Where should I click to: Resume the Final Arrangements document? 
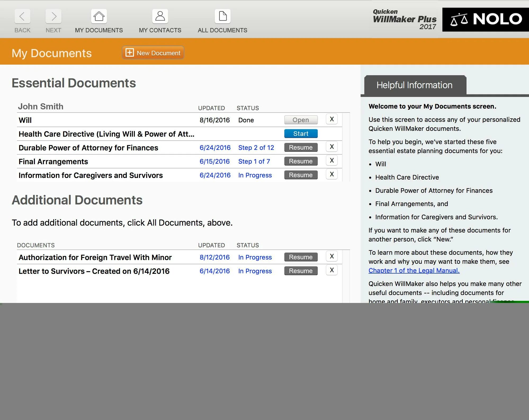(x=301, y=161)
